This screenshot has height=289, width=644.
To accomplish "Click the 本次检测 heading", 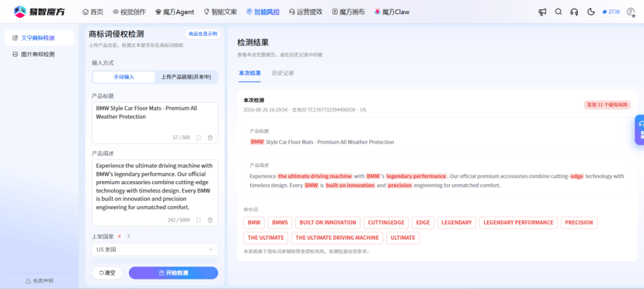I will click(x=253, y=100).
